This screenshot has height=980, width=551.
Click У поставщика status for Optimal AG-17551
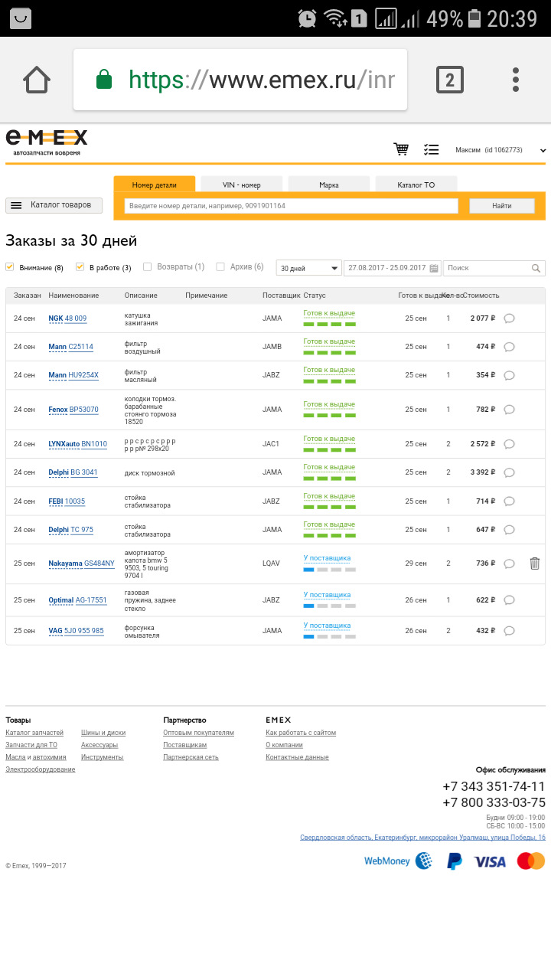(x=327, y=595)
